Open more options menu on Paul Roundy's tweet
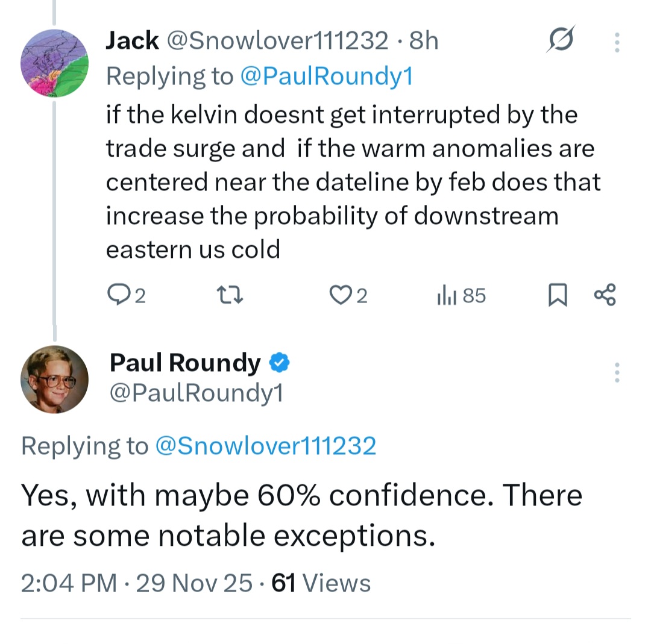Screen dimensions: 651x644 617,373
